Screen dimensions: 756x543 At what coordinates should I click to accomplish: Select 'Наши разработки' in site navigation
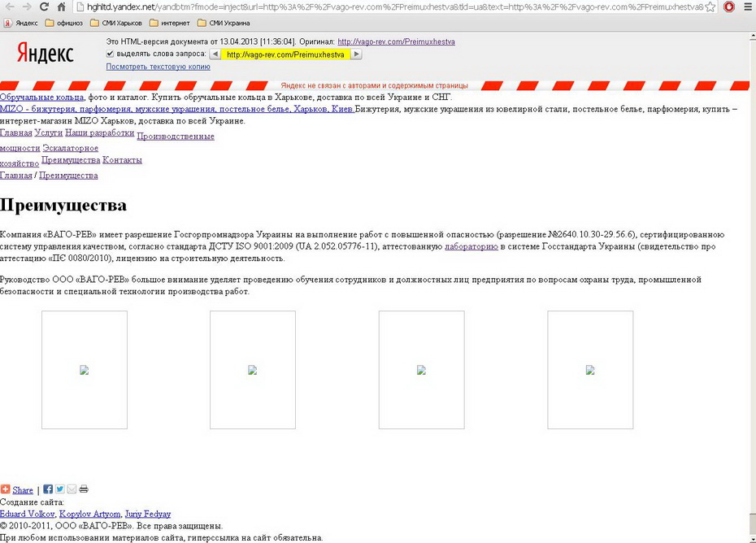point(99,132)
